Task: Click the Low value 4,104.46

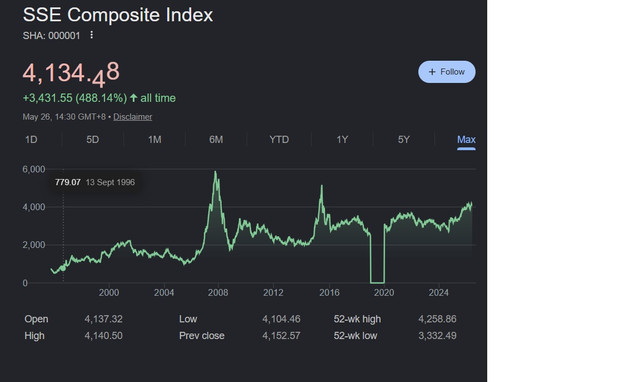Action: (281, 319)
